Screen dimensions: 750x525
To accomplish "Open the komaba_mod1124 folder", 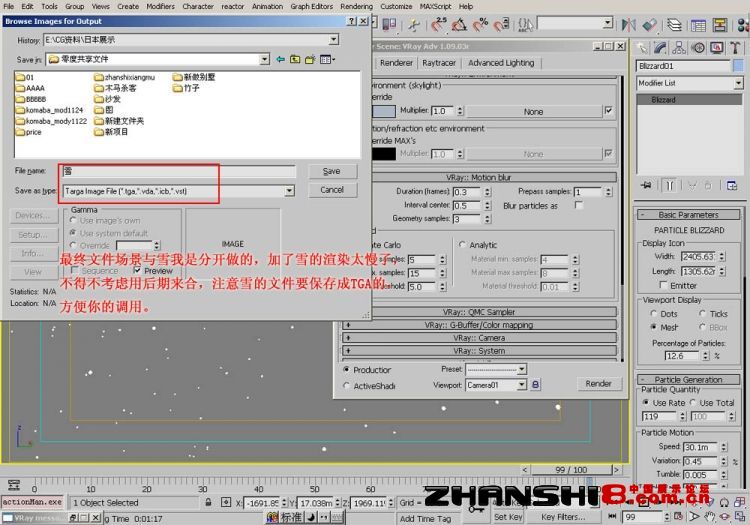I will coord(50,110).
